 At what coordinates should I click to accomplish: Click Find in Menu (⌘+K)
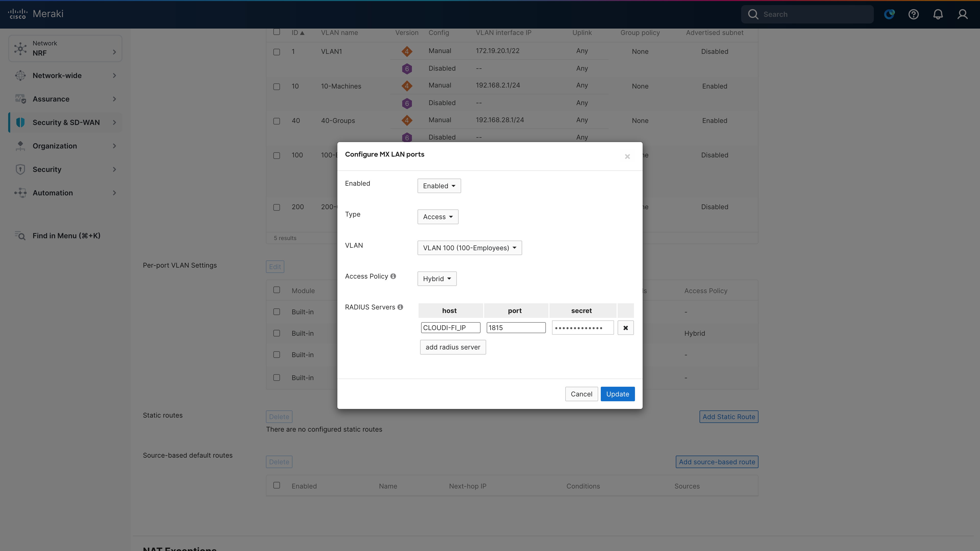coord(67,236)
